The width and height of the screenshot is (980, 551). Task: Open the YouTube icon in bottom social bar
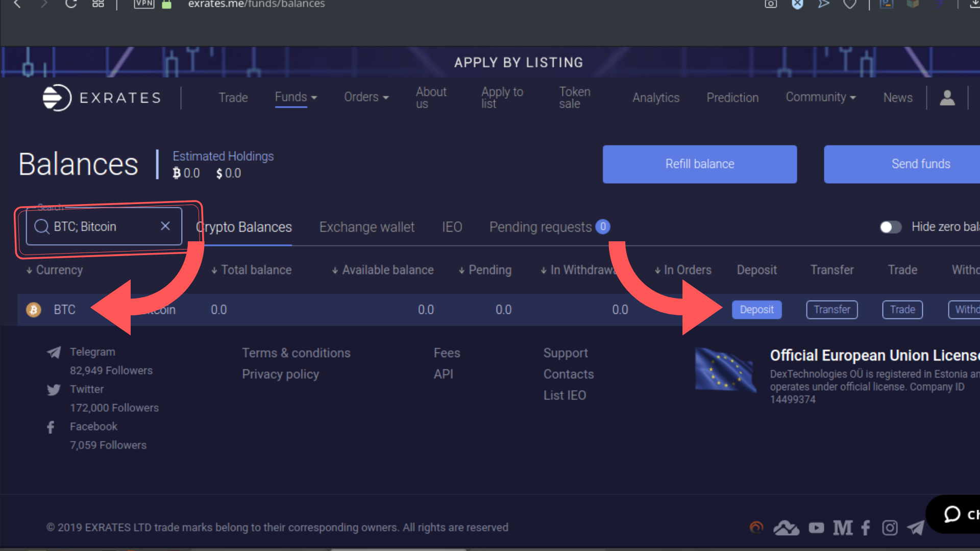click(x=816, y=528)
